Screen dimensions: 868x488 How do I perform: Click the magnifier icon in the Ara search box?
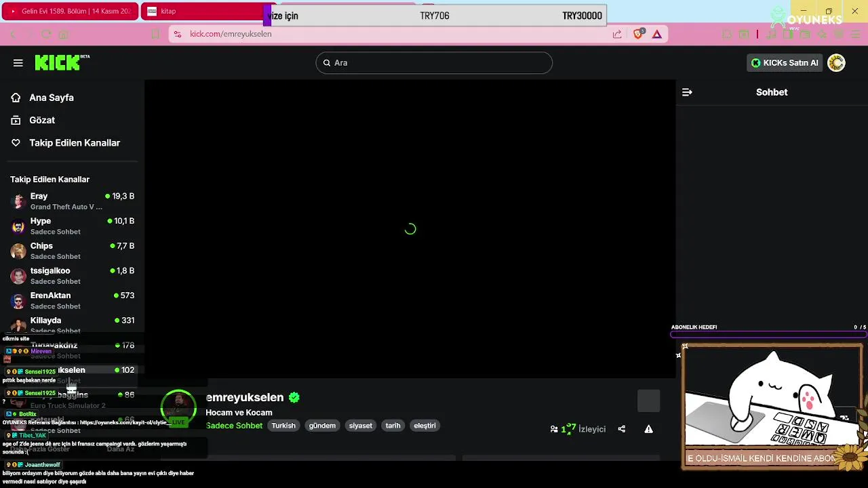point(327,63)
